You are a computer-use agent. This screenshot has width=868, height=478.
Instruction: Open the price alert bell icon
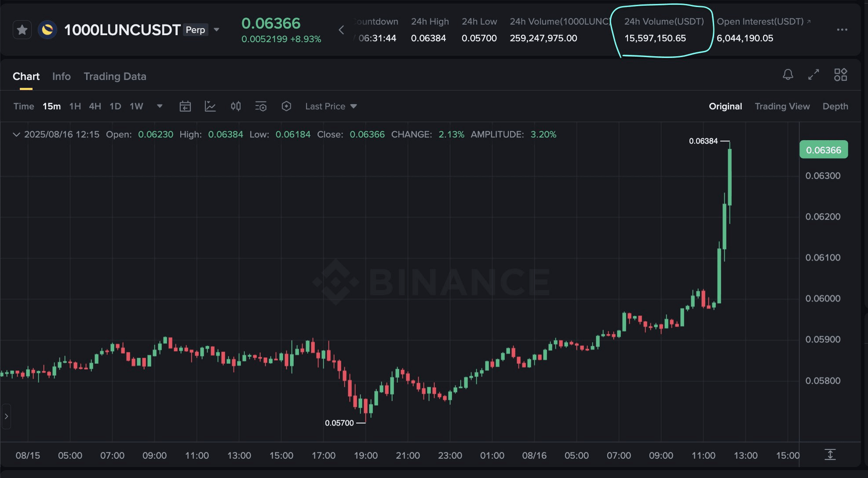(x=788, y=75)
